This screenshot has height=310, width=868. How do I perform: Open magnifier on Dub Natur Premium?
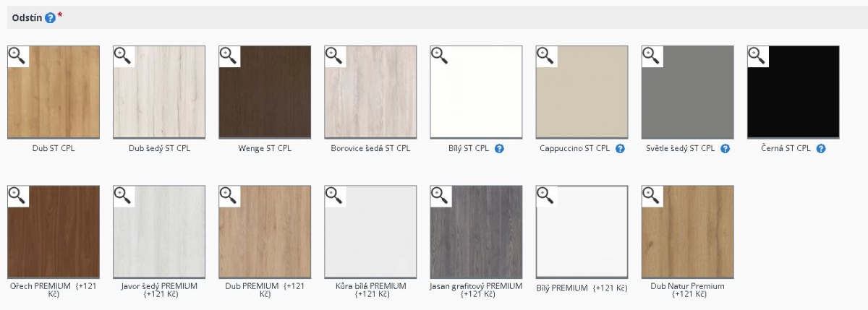pos(651,195)
